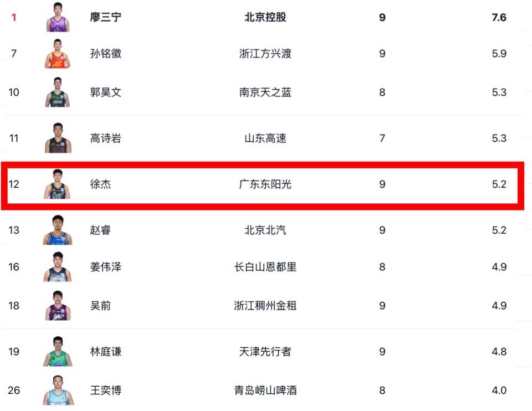Select 吴前's player avatar
532x411 pixels.
pos(58,305)
